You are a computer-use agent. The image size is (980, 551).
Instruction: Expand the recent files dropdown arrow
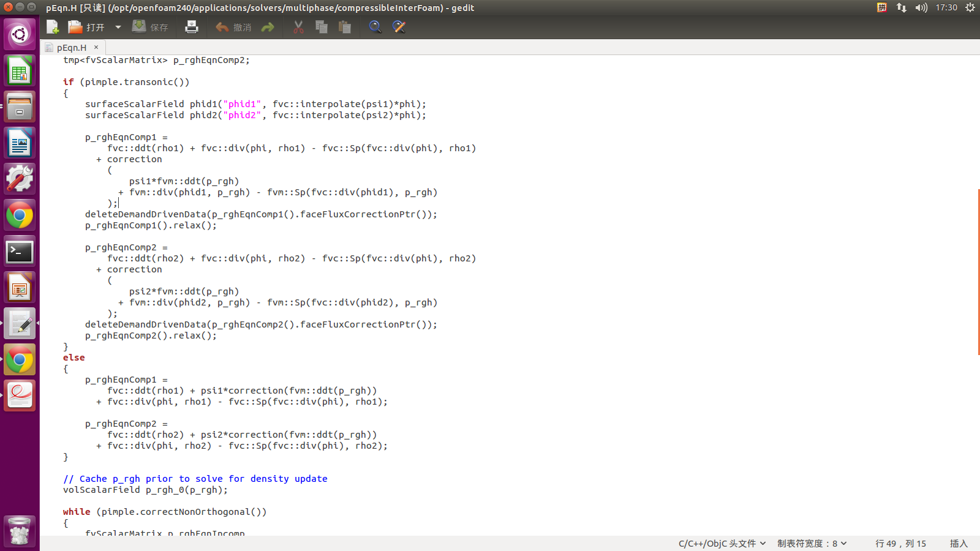(x=118, y=27)
